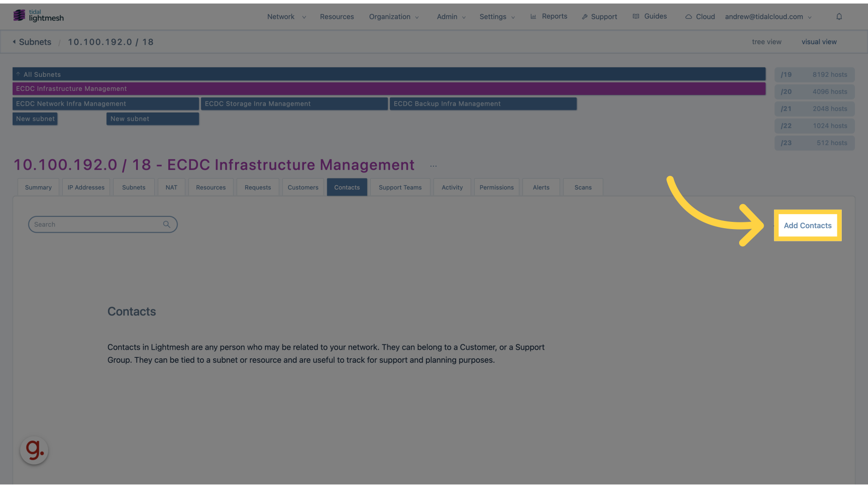Select the Contacts tab
The width and height of the screenshot is (868, 488).
[x=347, y=188]
